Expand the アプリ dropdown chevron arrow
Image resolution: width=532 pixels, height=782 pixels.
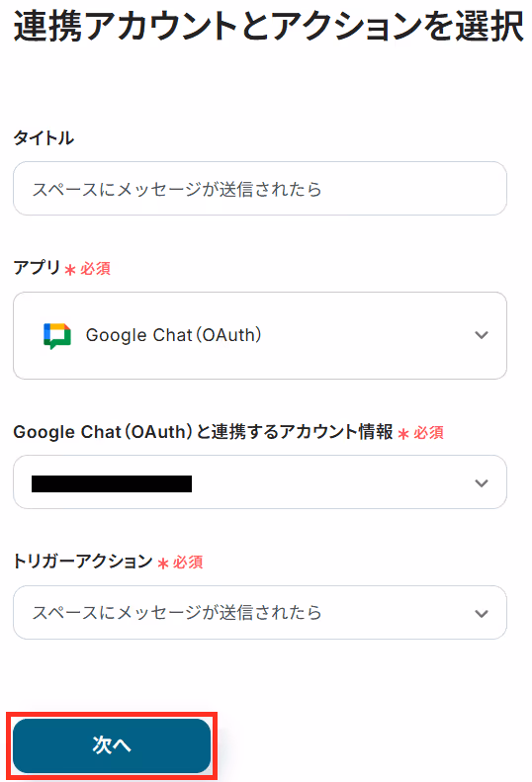tap(482, 335)
